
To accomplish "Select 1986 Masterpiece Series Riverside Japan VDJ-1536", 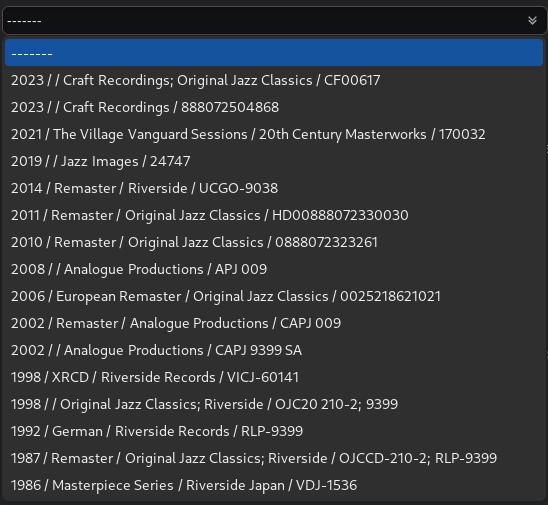I will [274, 485].
